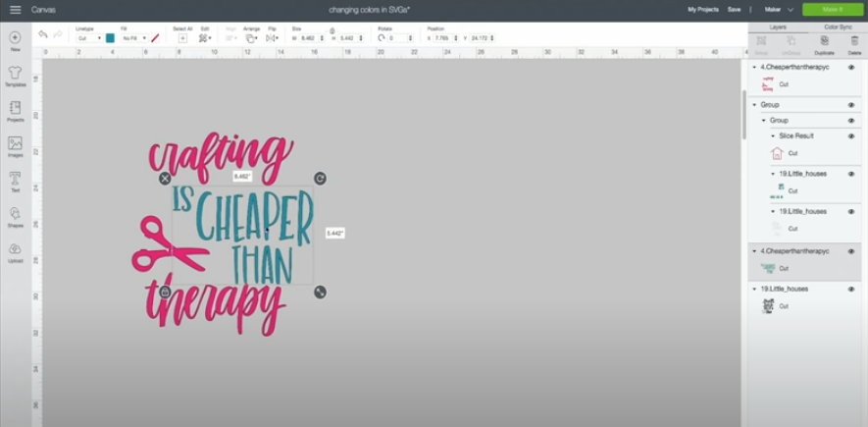Hide the bottom 19.Little_houses layer
Image resolution: width=868 pixels, height=427 pixels.
851,290
